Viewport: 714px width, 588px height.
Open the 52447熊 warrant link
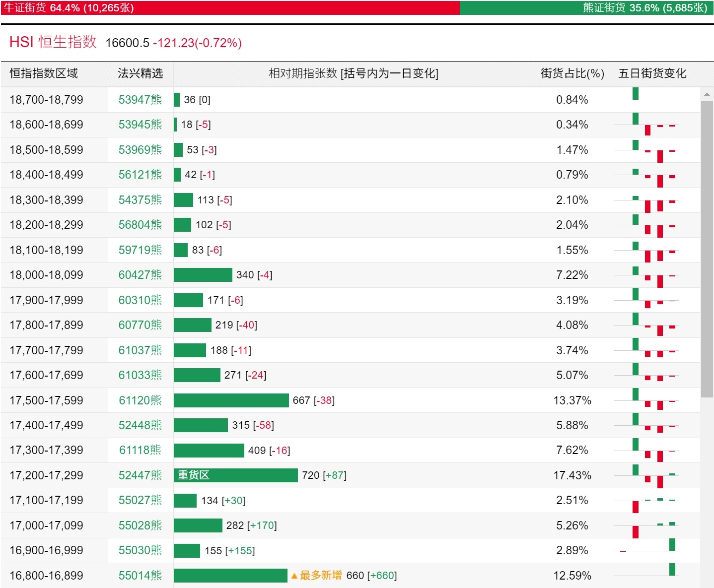click(x=140, y=475)
